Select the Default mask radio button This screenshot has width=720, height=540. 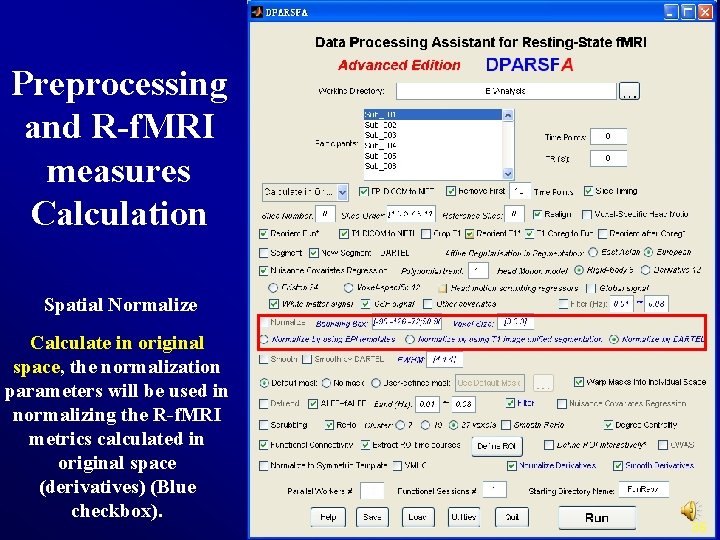click(264, 382)
